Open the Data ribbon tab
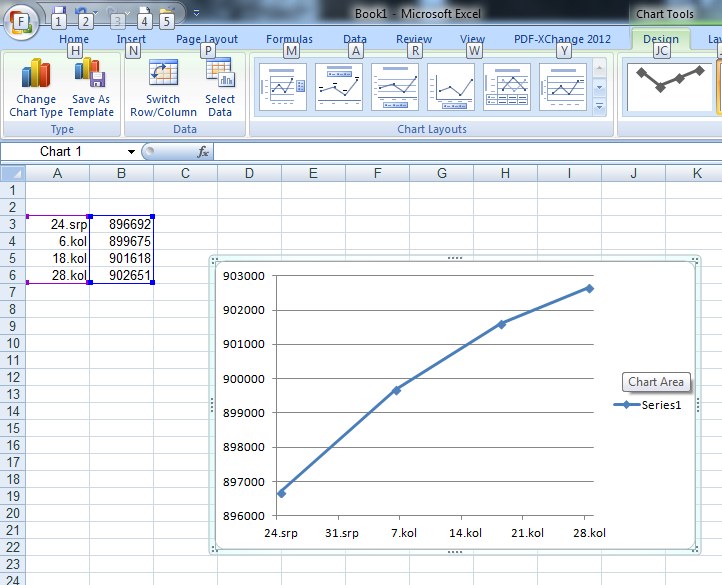The height and width of the screenshot is (585, 722). (x=355, y=39)
